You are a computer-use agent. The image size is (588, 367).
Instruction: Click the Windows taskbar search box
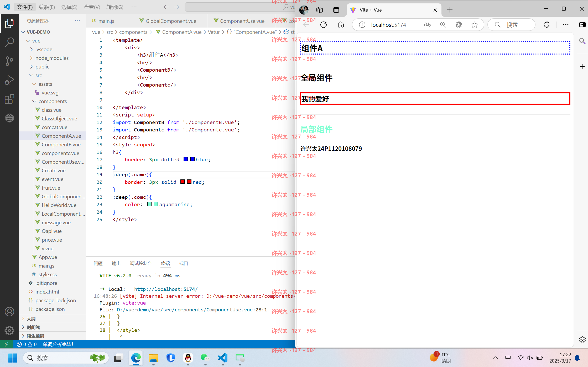tap(66, 358)
